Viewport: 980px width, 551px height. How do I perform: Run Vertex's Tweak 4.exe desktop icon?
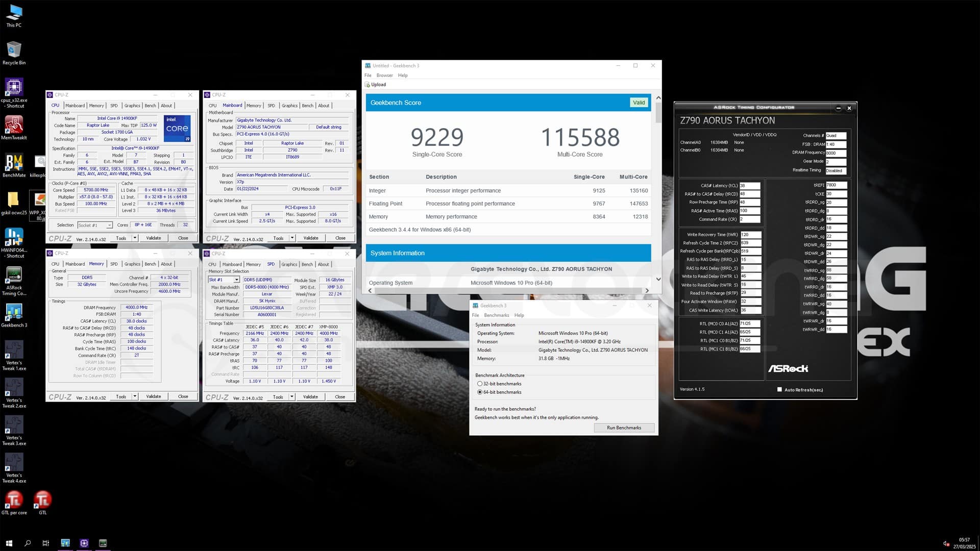[14, 468]
